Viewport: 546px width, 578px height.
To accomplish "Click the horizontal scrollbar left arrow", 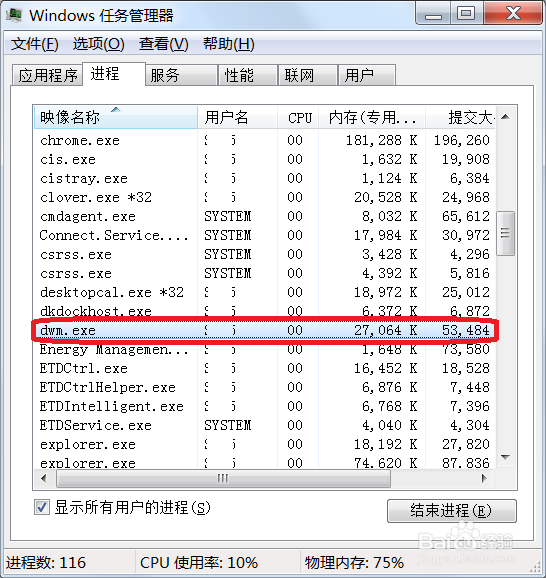I will point(44,479).
